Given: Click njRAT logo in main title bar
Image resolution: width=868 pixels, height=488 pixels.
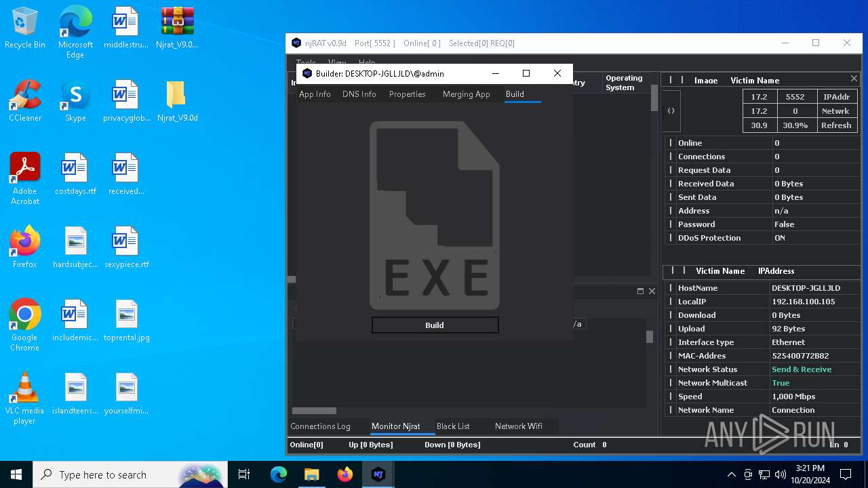Looking at the screenshot, I should click(296, 43).
